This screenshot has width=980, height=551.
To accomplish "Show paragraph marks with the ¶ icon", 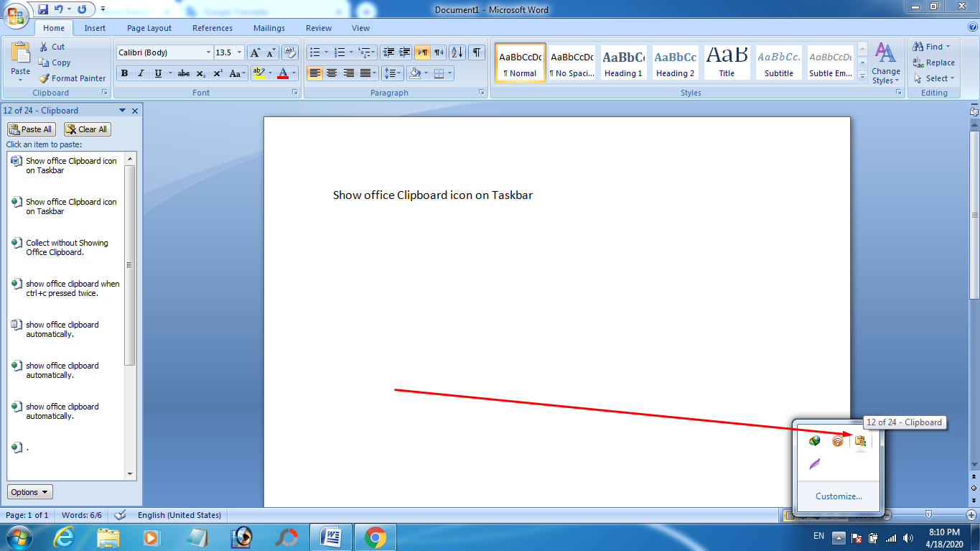I will tap(475, 52).
